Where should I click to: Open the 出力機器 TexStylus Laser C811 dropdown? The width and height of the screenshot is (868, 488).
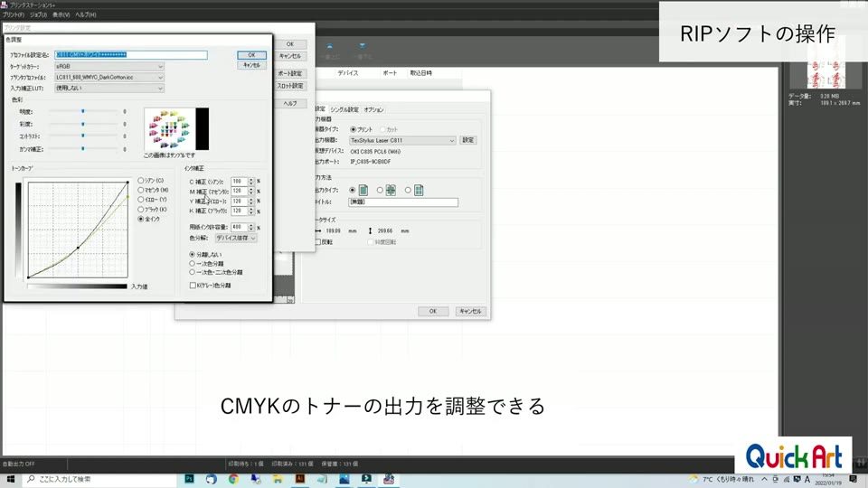click(x=402, y=141)
